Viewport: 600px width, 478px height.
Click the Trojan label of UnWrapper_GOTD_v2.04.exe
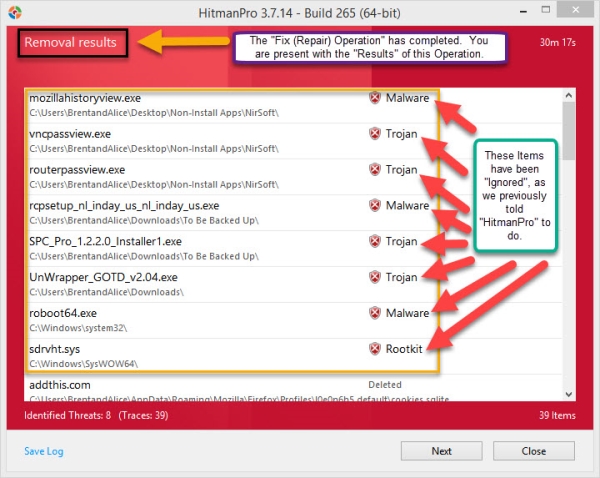401,277
